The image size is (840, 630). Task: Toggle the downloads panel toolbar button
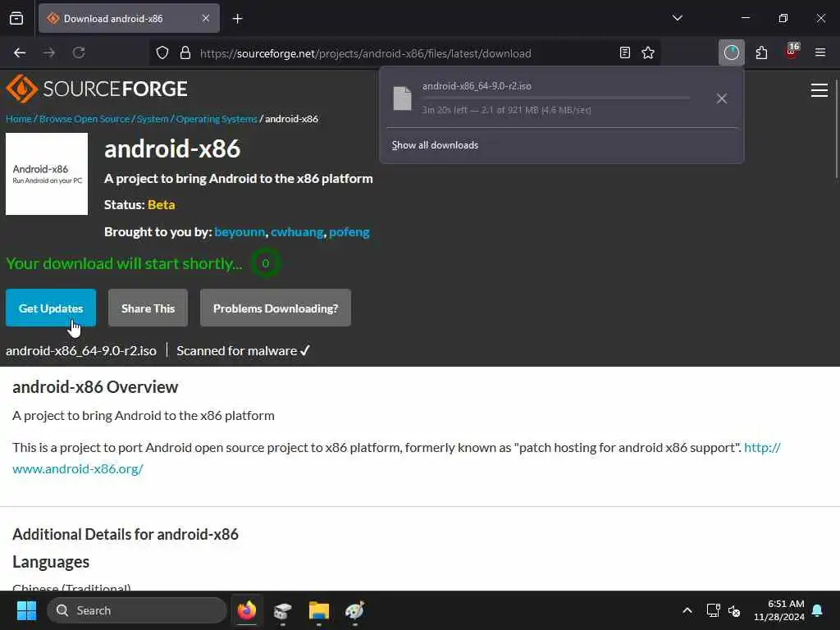731,52
